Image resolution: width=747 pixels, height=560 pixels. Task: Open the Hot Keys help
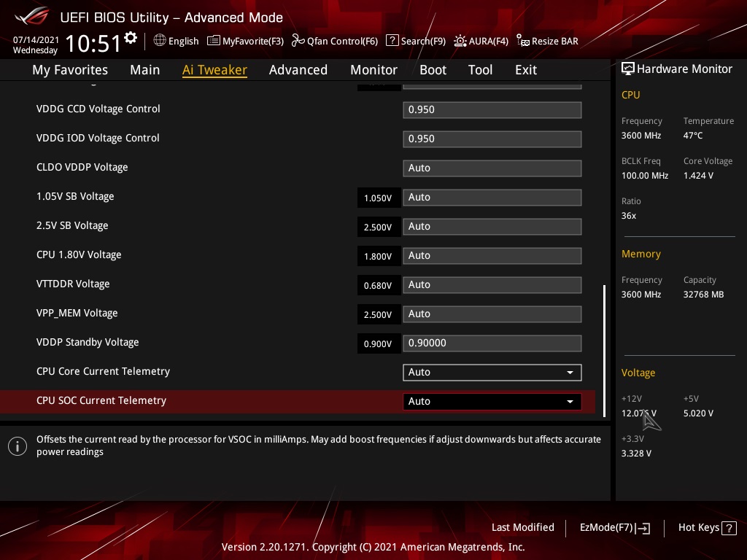coord(707,528)
